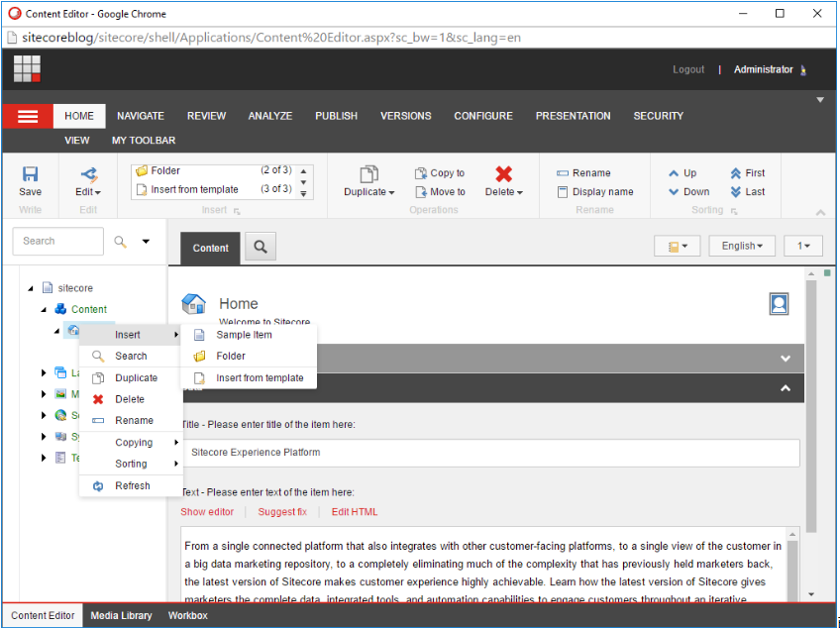This screenshot has width=840, height=628.
Task: Choose Insert from template in submenu
Action: [x=249, y=377]
